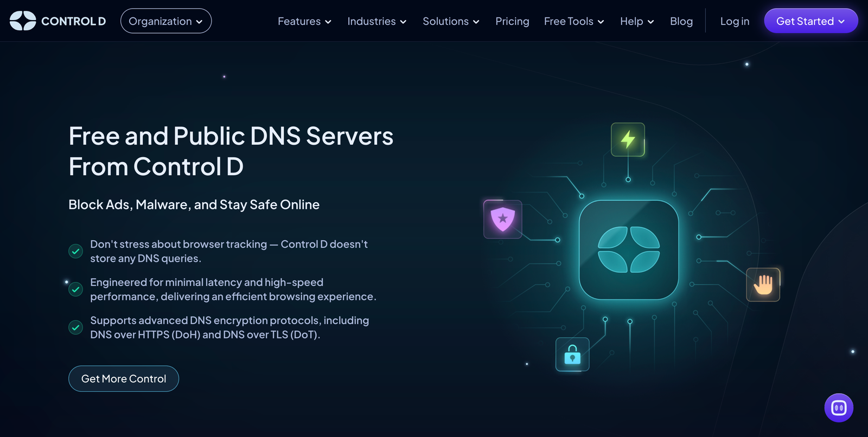Click checkmark beside DNS queries statement

pyautogui.click(x=75, y=251)
